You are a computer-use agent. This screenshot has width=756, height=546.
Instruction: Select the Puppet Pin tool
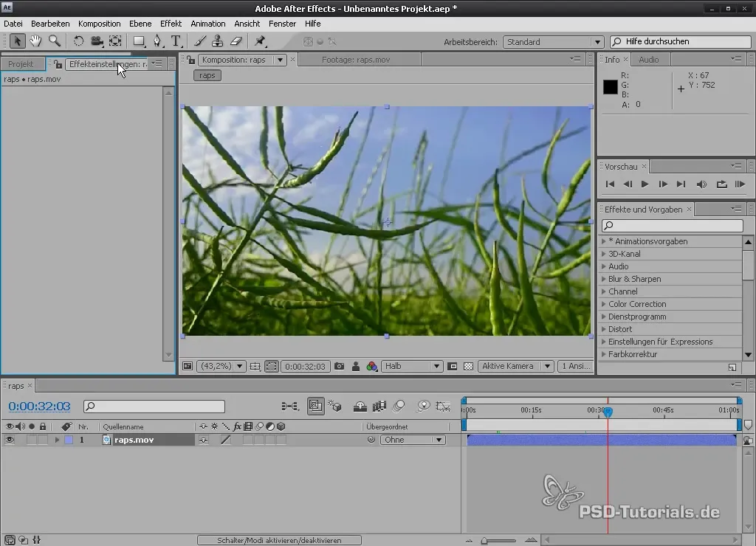261,41
